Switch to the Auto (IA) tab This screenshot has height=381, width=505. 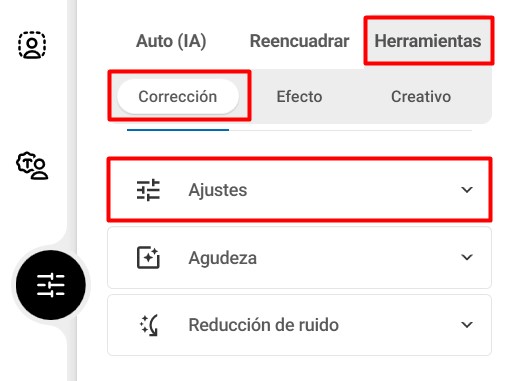pyautogui.click(x=171, y=42)
